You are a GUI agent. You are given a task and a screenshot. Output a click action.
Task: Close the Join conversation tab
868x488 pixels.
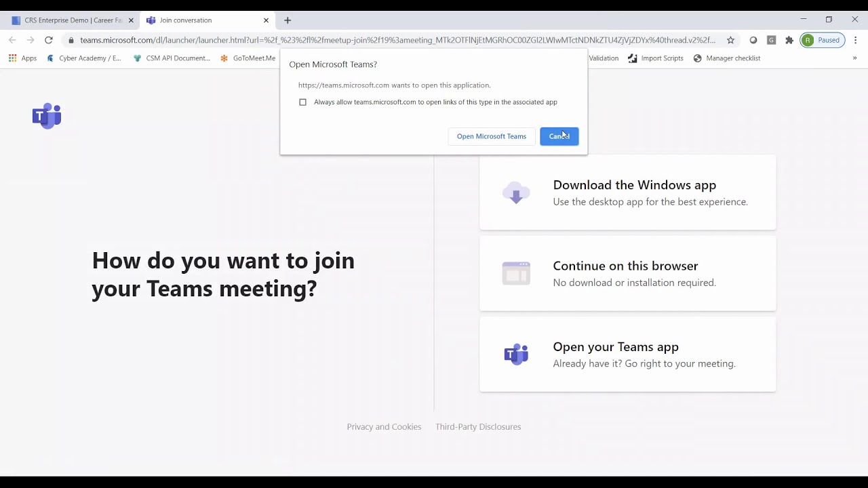pyautogui.click(x=266, y=20)
